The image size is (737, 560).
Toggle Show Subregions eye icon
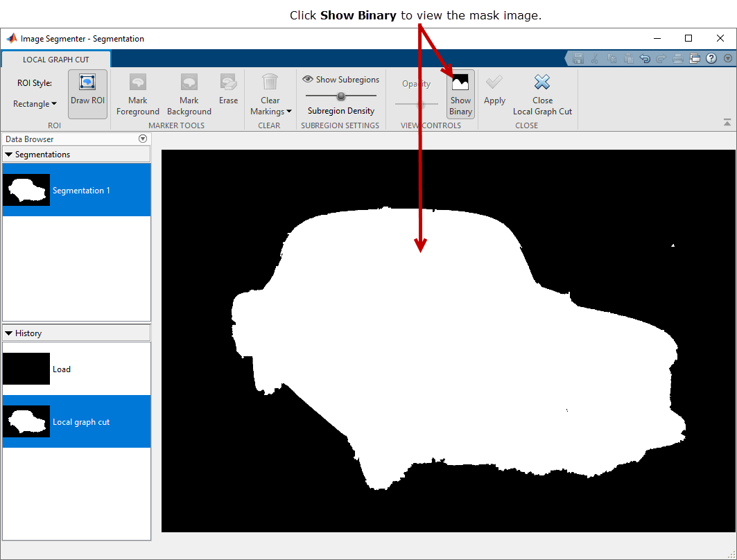tap(308, 80)
